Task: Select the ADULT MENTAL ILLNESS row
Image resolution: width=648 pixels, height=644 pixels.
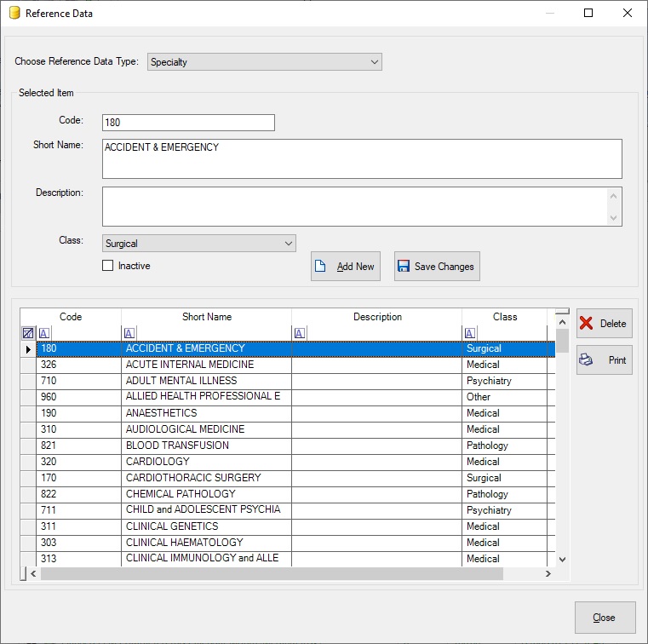Action: 288,381
